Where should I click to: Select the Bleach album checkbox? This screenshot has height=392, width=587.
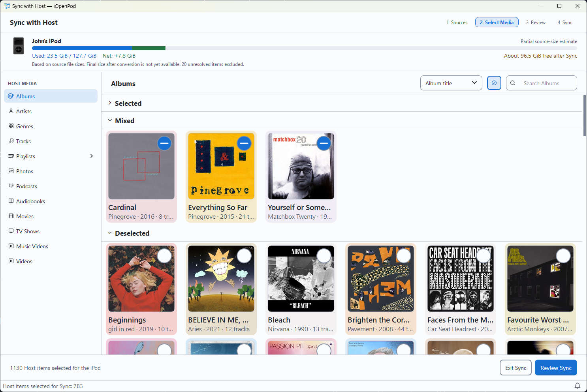pos(324,255)
